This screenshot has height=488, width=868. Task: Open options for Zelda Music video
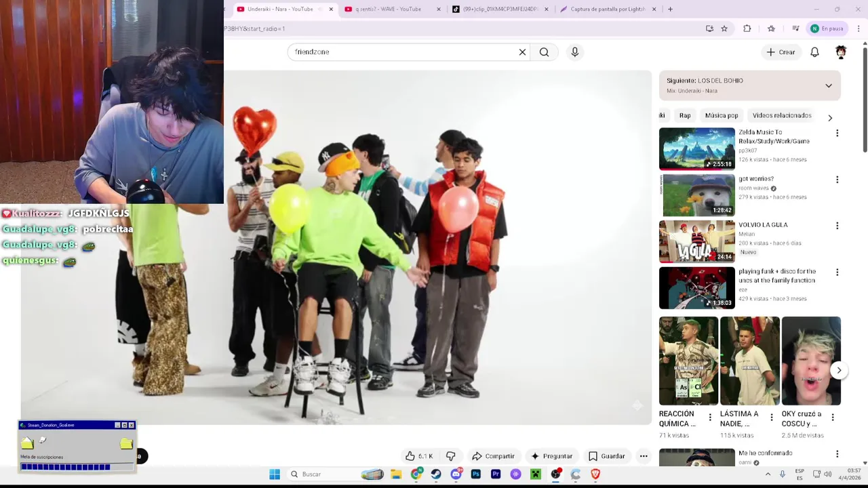click(x=837, y=134)
